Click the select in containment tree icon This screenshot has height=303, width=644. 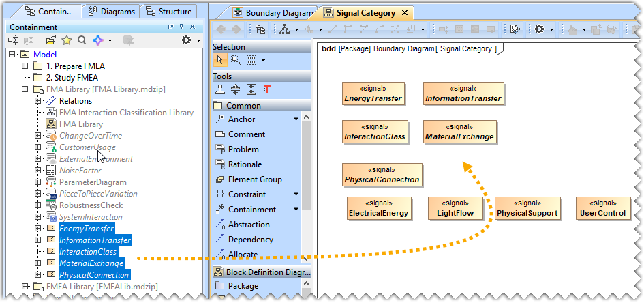coord(260,29)
